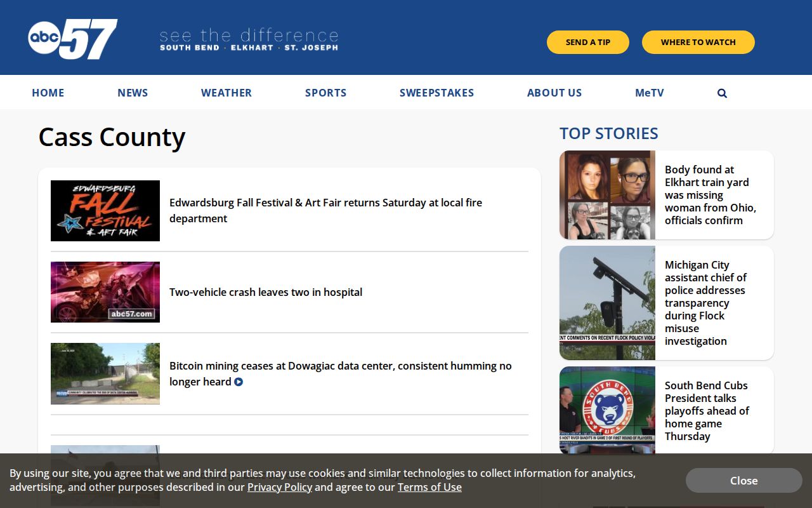
Task: Click the Dowagiac data center thumbnail
Action: (105, 373)
